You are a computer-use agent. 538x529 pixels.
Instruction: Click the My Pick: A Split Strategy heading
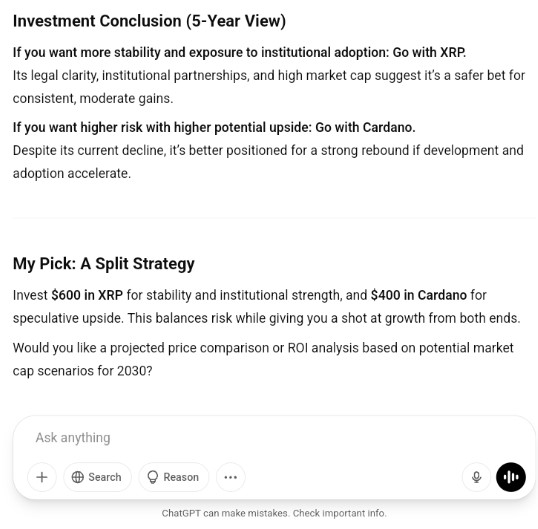tap(104, 264)
